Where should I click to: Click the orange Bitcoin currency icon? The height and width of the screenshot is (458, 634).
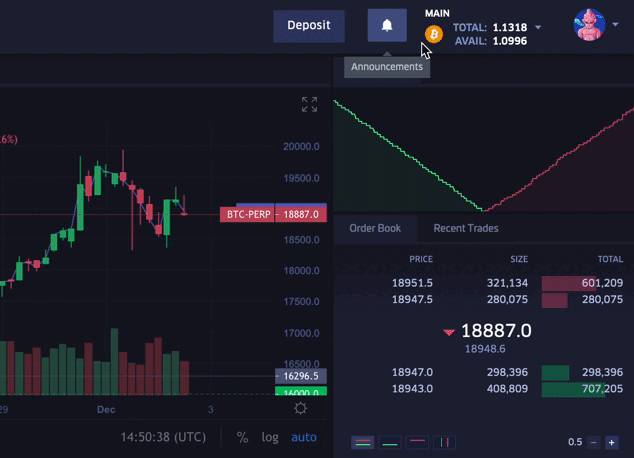(434, 34)
